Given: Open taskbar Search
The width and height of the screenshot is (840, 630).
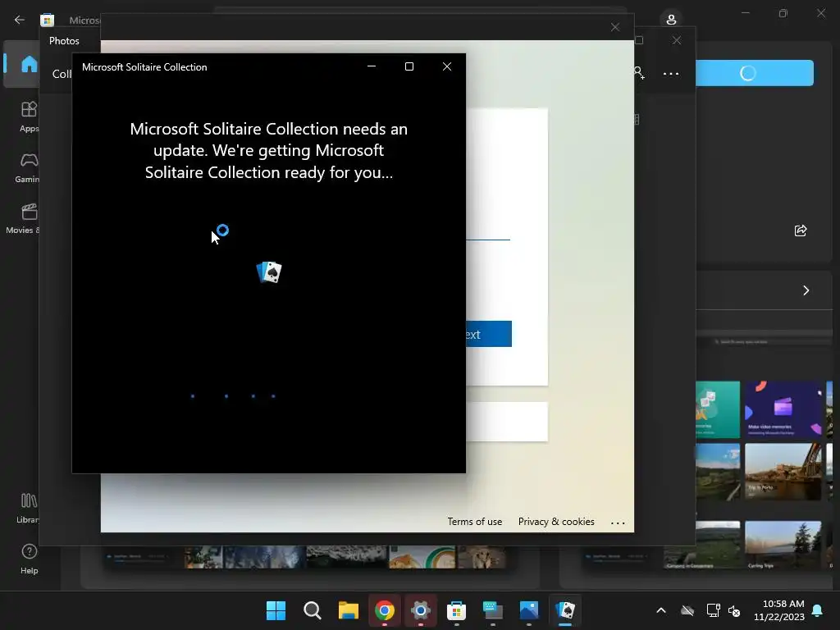Looking at the screenshot, I should pyautogui.click(x=313, y=610).
